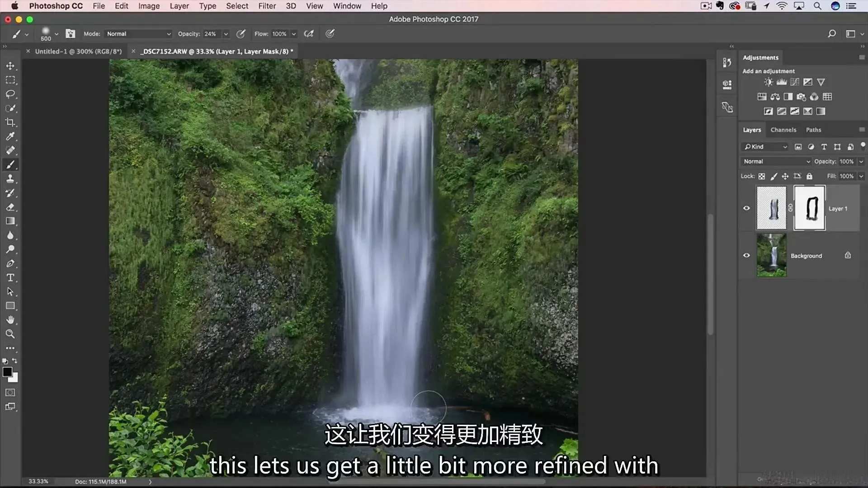Toggle Lock all

(809, 176)
